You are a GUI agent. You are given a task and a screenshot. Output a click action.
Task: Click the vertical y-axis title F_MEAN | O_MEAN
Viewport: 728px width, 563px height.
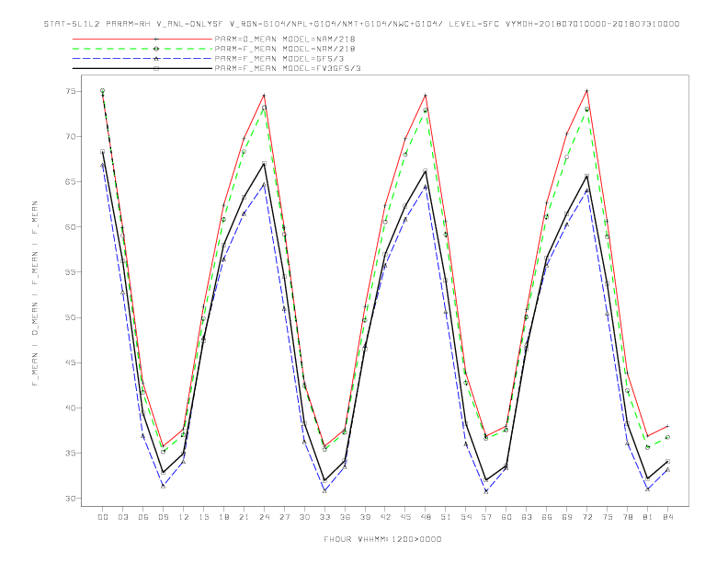[x=35, y=293]
